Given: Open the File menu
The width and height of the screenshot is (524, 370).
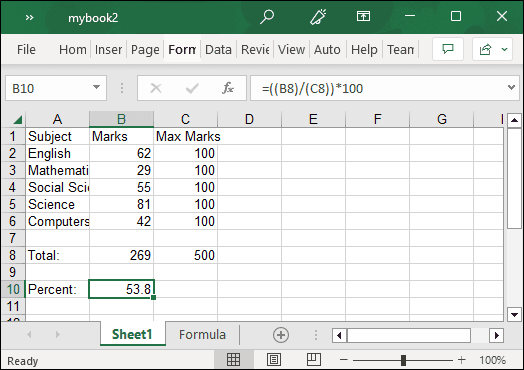Looking at the screenshot, I should (x=26, y=49).
